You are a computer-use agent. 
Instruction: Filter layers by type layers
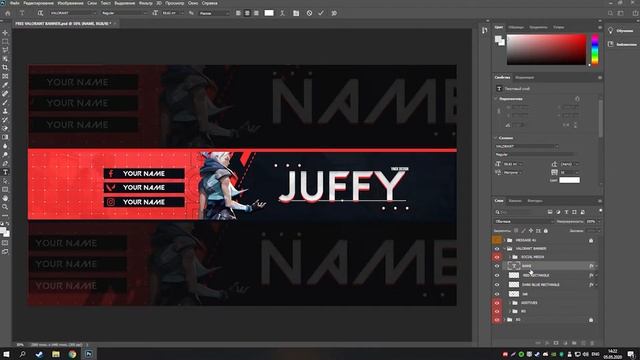pos(566,212)
